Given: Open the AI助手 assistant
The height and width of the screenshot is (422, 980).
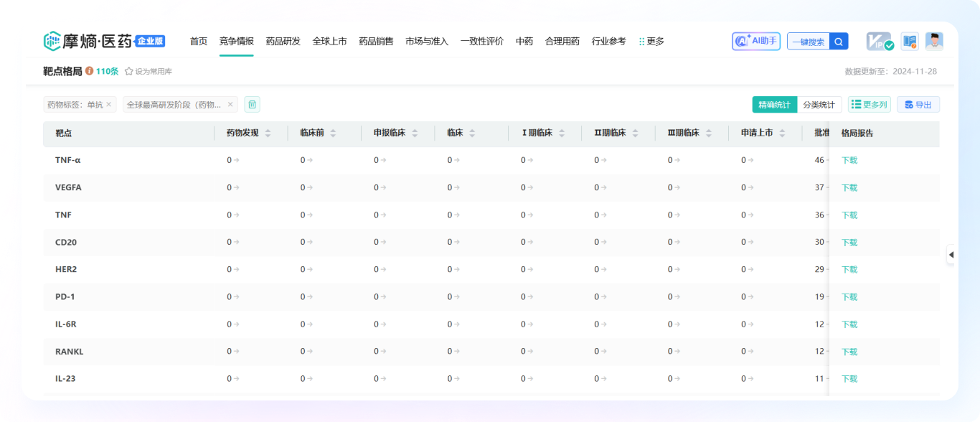Looking at the screenshot, I should click(756, 41).
